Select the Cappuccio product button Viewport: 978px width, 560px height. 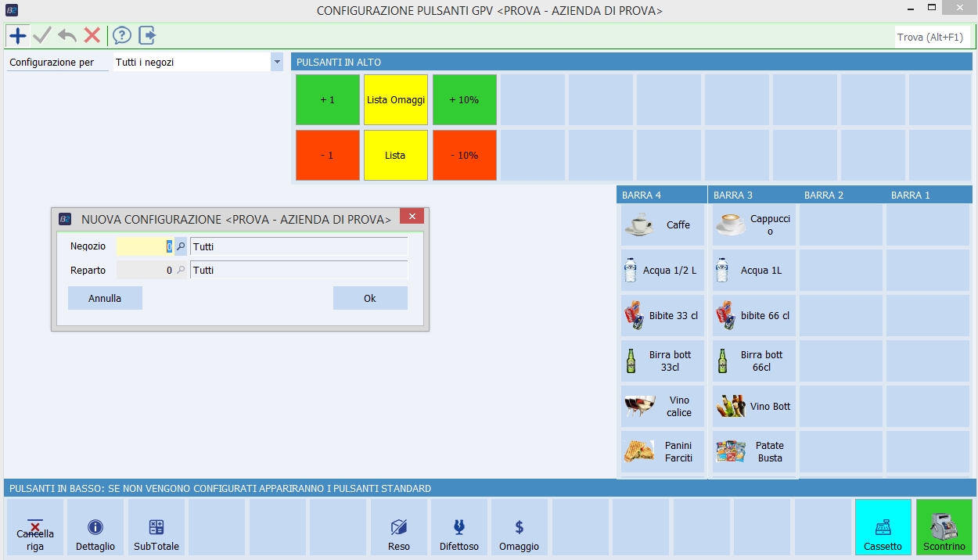(754, 225)
